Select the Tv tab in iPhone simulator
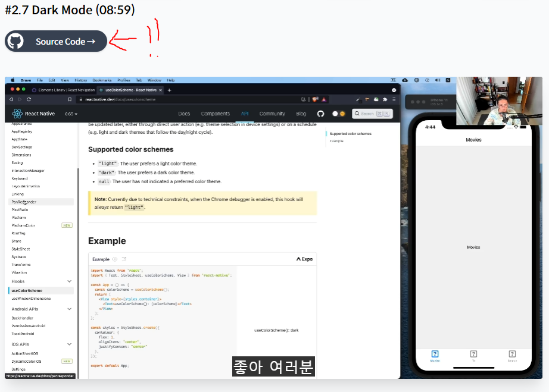549x392 pixels. pyautogui.click(x=473, y=356)
